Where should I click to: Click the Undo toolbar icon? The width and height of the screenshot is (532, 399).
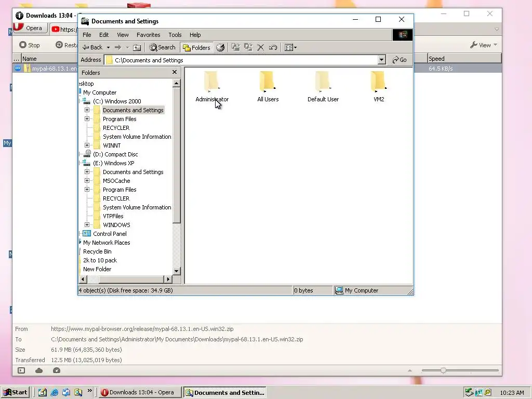(x=273, y=47)
